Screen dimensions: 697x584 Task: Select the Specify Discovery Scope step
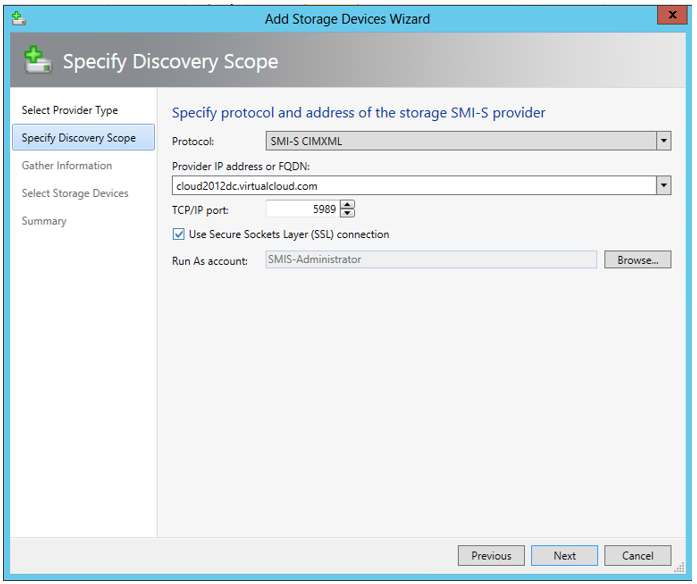point(78,138)
